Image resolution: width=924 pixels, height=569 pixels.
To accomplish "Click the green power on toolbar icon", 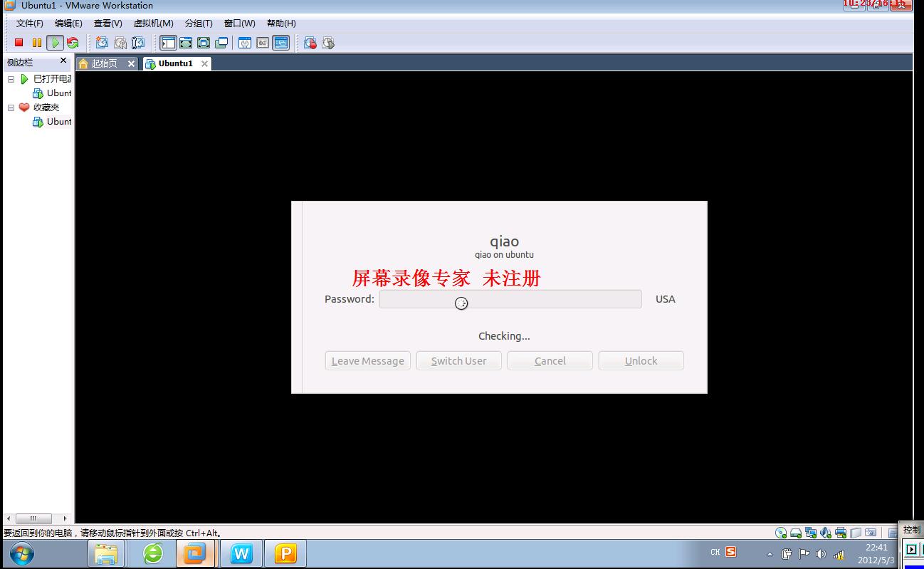I will coord(55,43).
